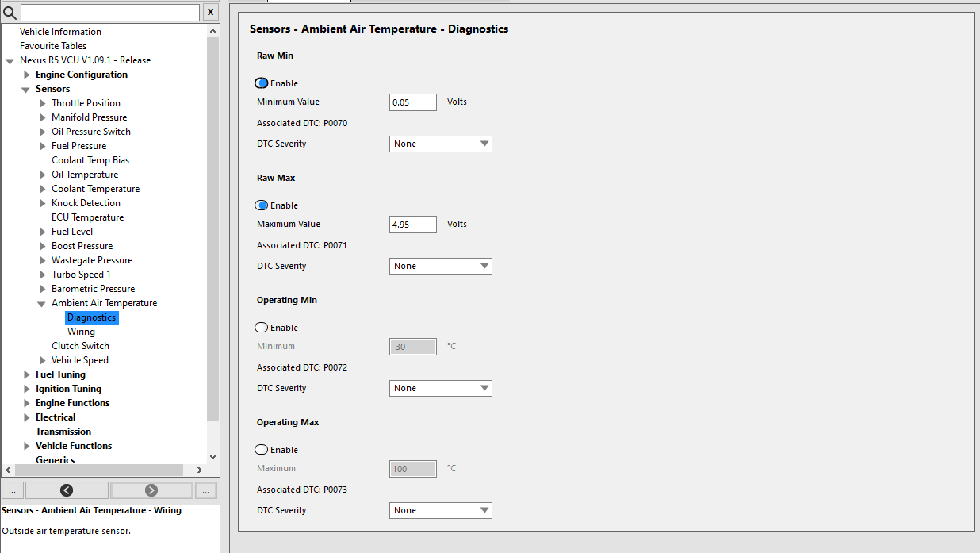Screen dimensions: 980x553
Task: Select Vehicle Speed in the tree
Action: click(80, 360)
